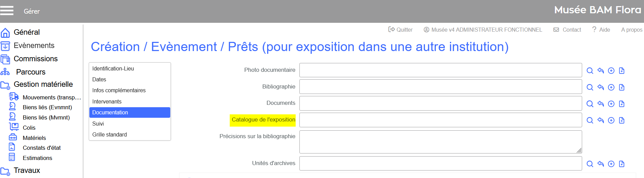Switch to the Identification-Lieu tab
Viewport: 644px width, 178px height.
[x=113, y=69]
